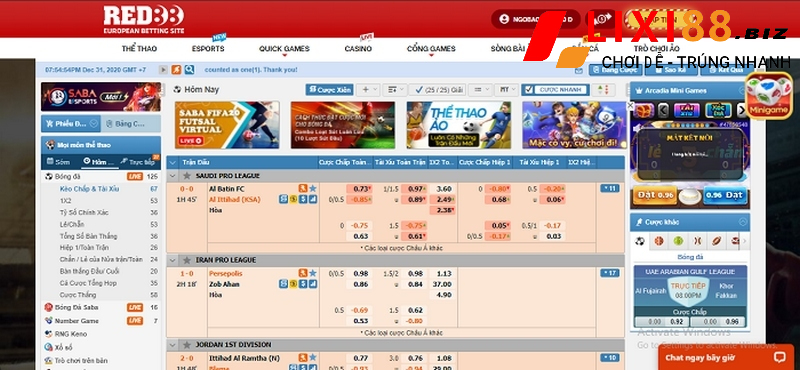The width and height of the screenshot is (800, 370).
Task: Star the JORDAN 1ST DIVISION header
Action: pos(187,345)
